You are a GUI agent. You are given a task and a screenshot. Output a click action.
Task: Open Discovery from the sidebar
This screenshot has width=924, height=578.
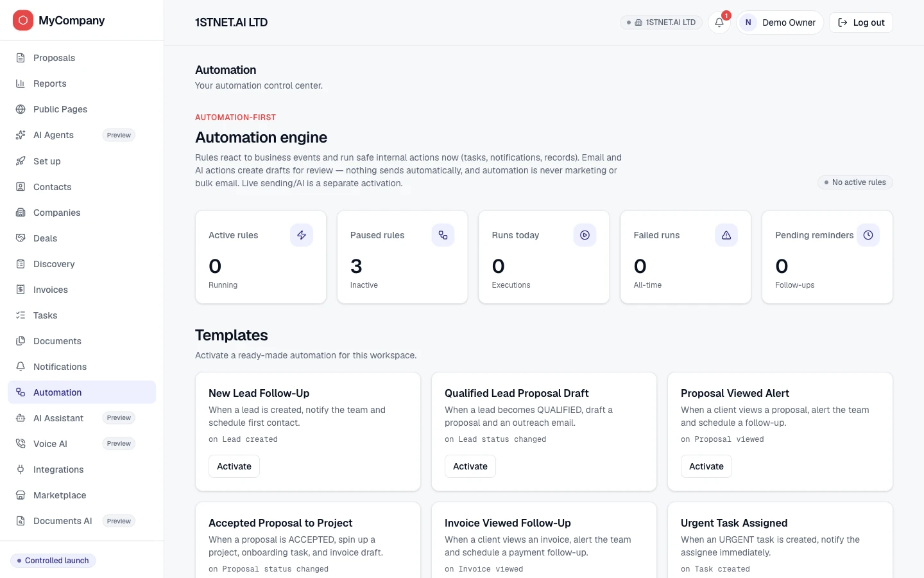[81, 264]
